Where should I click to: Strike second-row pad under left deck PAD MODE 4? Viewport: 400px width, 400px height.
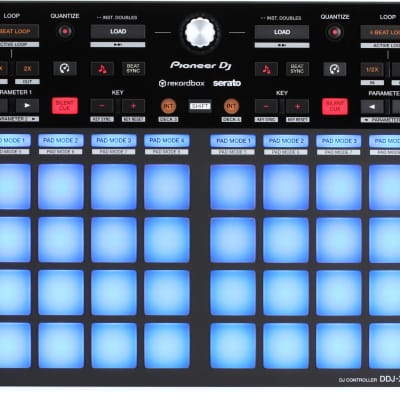(x=167, y=240)
